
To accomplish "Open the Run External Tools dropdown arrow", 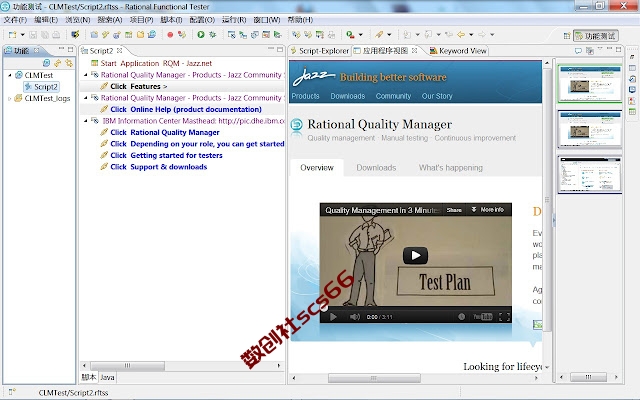I will (360, 35).
